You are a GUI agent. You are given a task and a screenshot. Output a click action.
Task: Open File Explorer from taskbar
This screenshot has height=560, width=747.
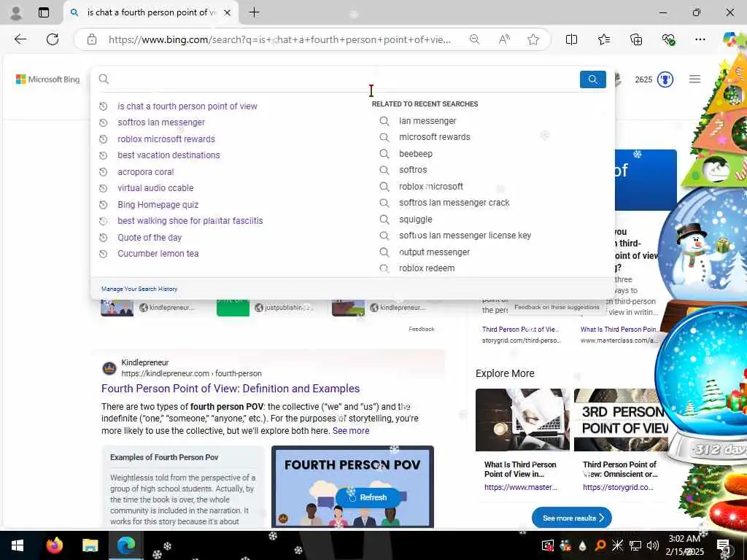tap(90, 545)
